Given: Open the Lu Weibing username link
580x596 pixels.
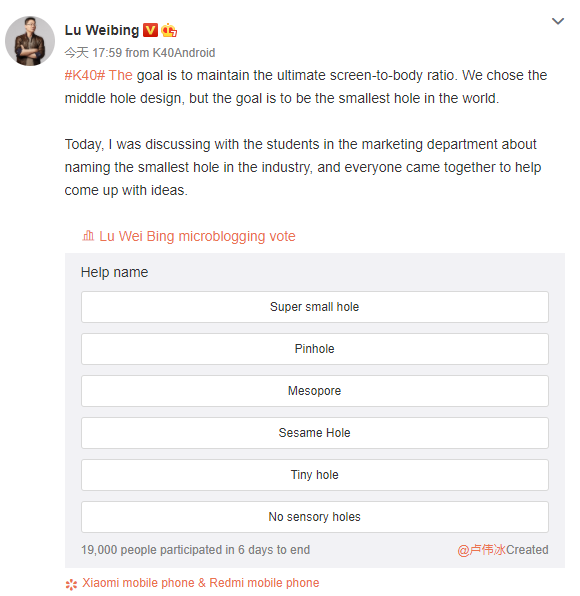Looking at the screenshot, I should click(x=102, y=30).
